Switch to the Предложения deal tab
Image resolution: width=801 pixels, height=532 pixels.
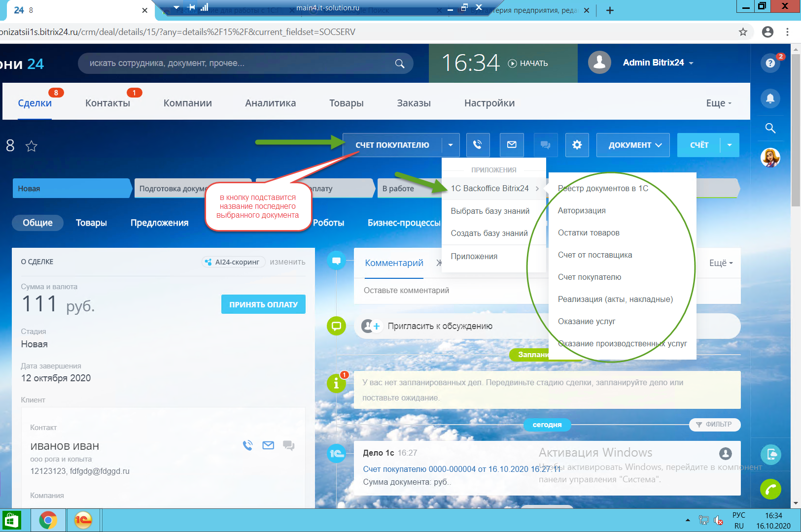(159, 223)
